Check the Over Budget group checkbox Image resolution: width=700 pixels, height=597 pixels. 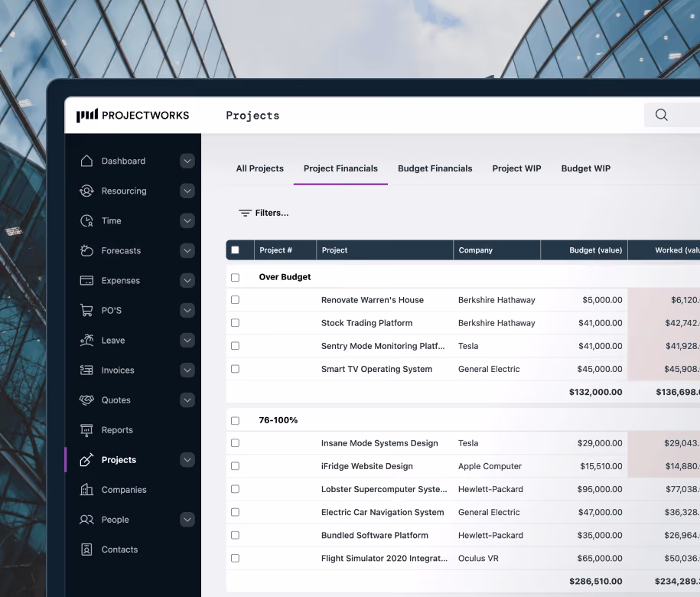tap(236, 277)
